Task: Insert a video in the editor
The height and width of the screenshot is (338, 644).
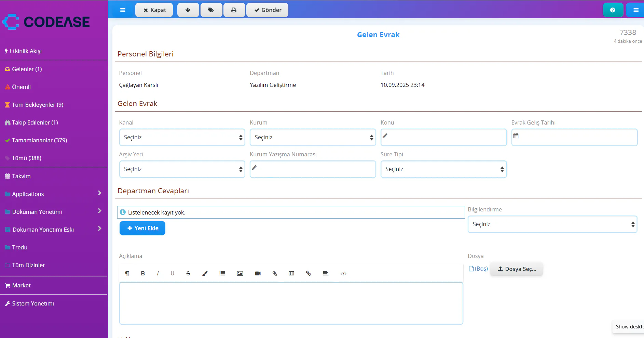Action: coord(258,273)
